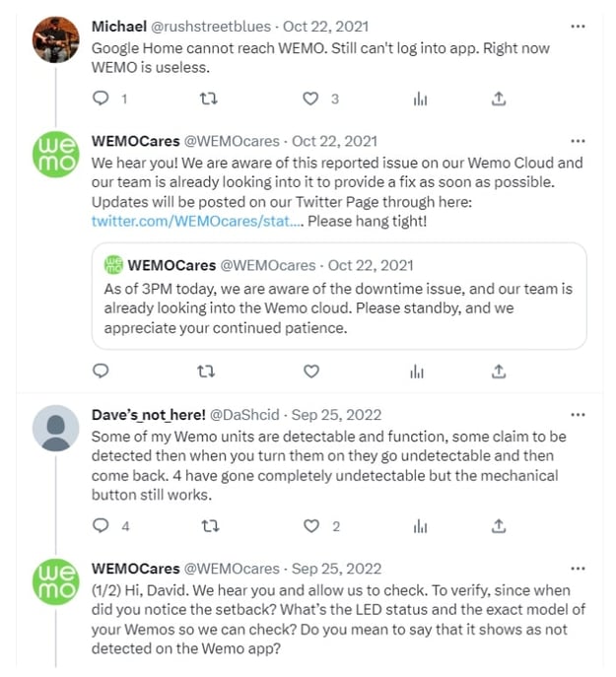The width and height of the screenshot is (616, 677).
Task: View analytics on Dave's Wemo units tweet
Action: pyautogui.click(x=419, y=526)
